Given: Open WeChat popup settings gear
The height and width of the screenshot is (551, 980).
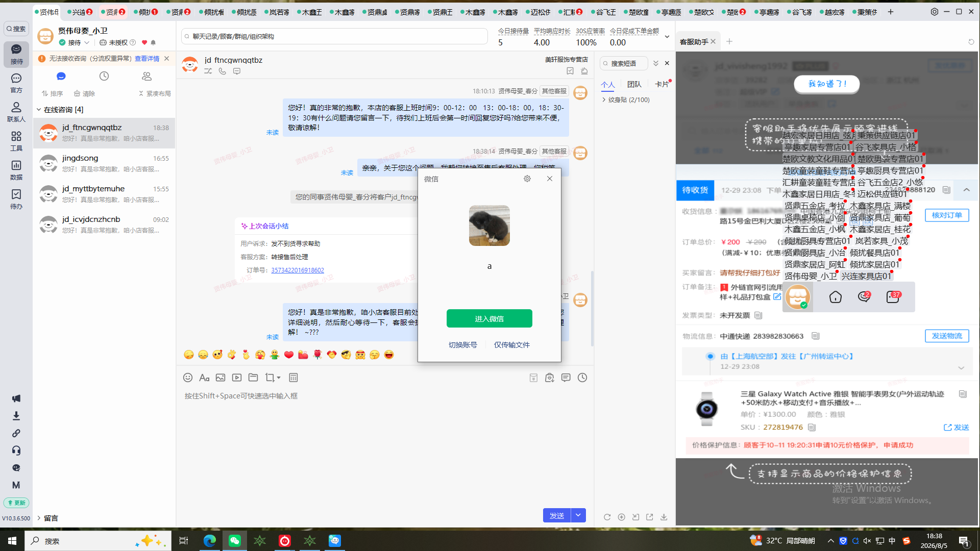Looking at the screenshot, I should 527,179.
